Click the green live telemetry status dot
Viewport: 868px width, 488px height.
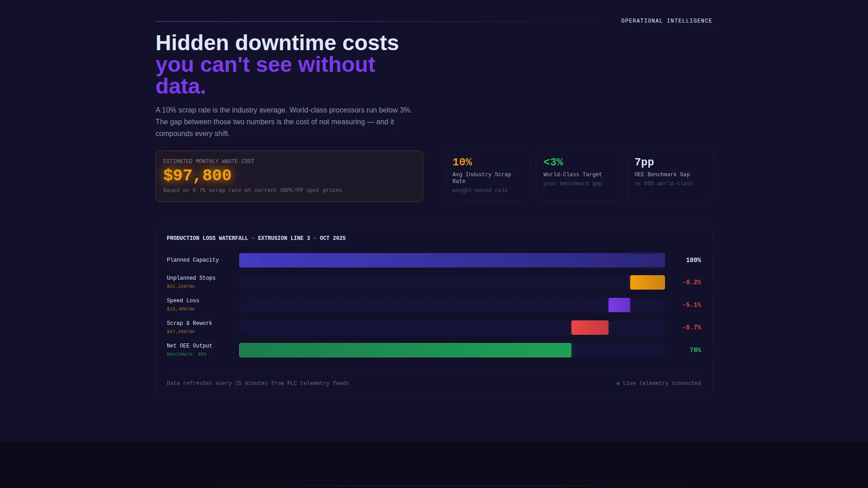(x=618, y=384)
